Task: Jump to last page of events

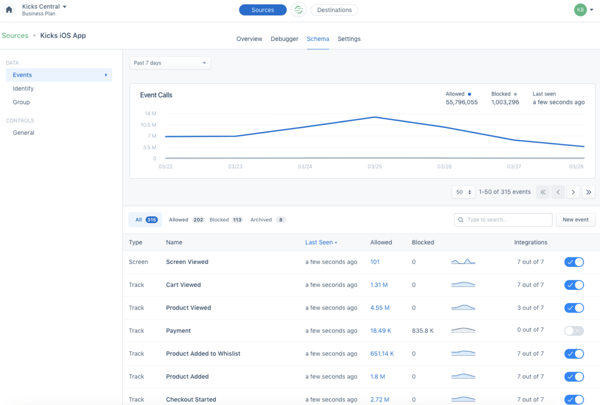Action: click(588, 192)
